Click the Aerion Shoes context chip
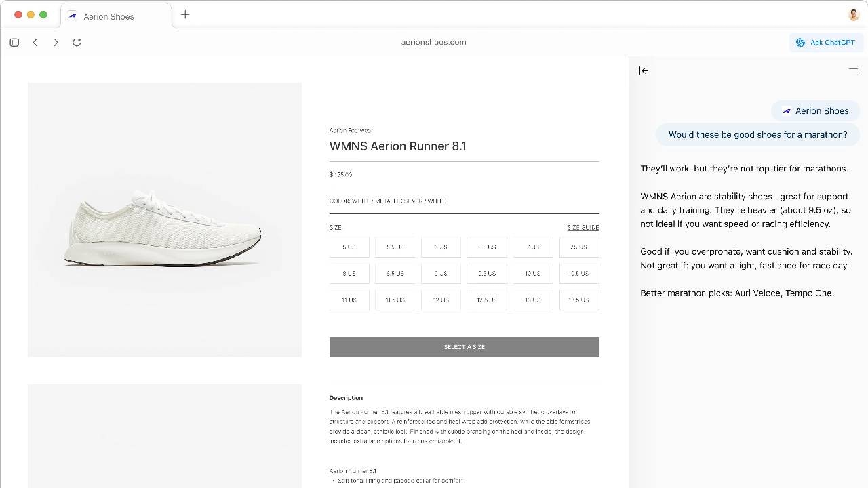The image size is (868, 488). tap(815, 111)
